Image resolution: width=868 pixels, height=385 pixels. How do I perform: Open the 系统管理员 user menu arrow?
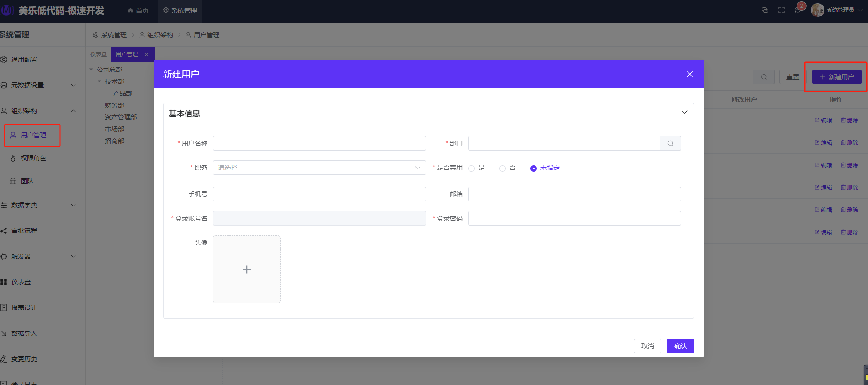point(860,10)
